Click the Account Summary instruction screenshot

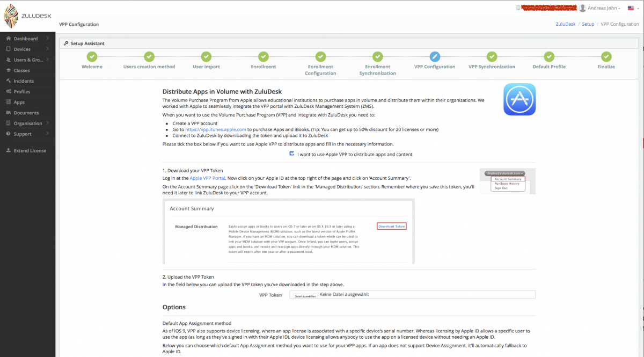288,231
